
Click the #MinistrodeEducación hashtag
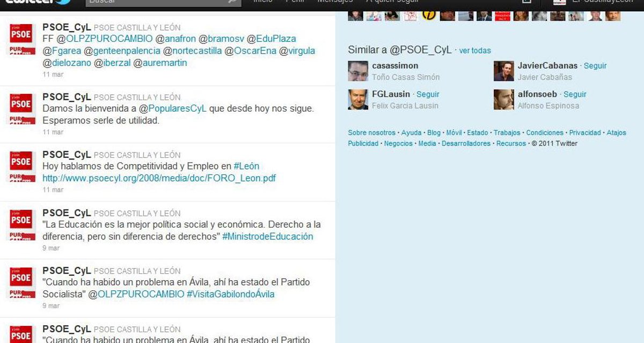(x=267, y=237)
